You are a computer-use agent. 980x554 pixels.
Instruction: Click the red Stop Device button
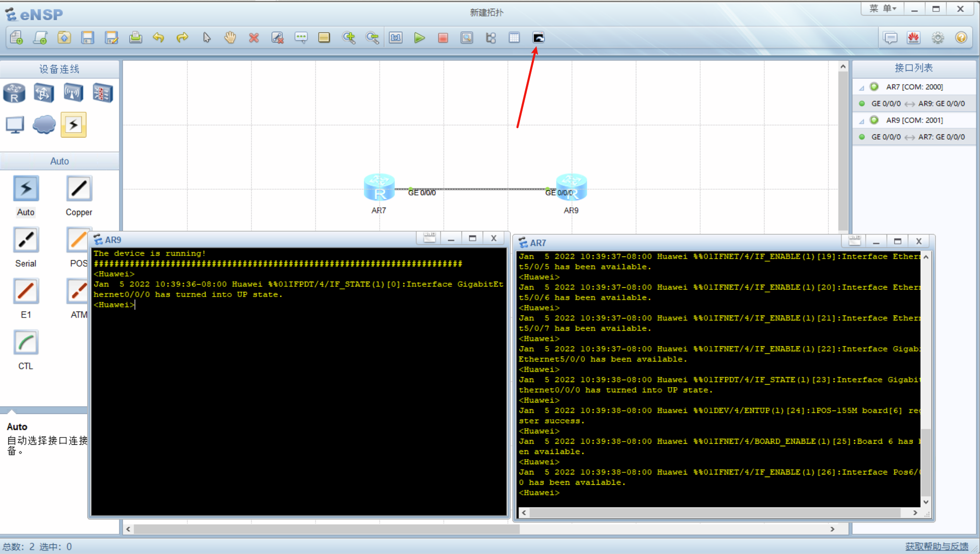pos(443,37)
